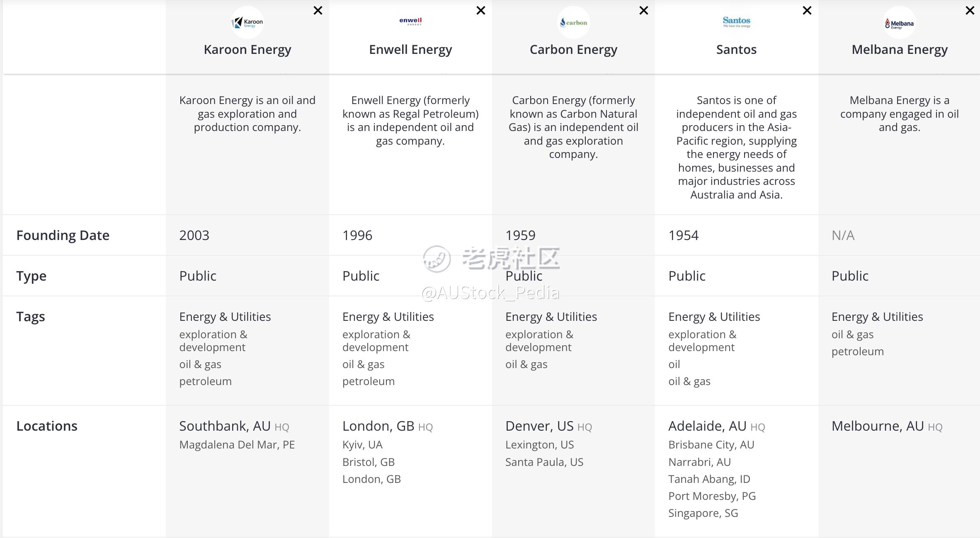980x538 pixels.
Task: Click the Santos logo
Action: pyautogui.click(x=737, y=22)
